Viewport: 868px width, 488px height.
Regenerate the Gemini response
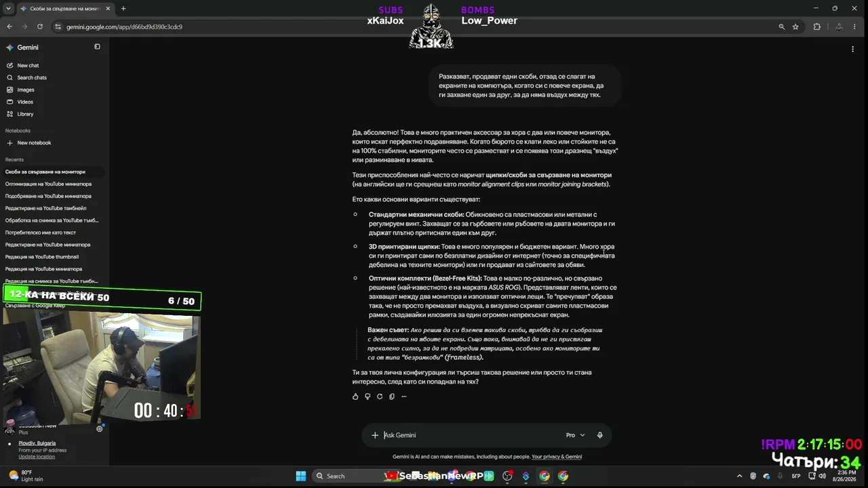click(380, 396)
